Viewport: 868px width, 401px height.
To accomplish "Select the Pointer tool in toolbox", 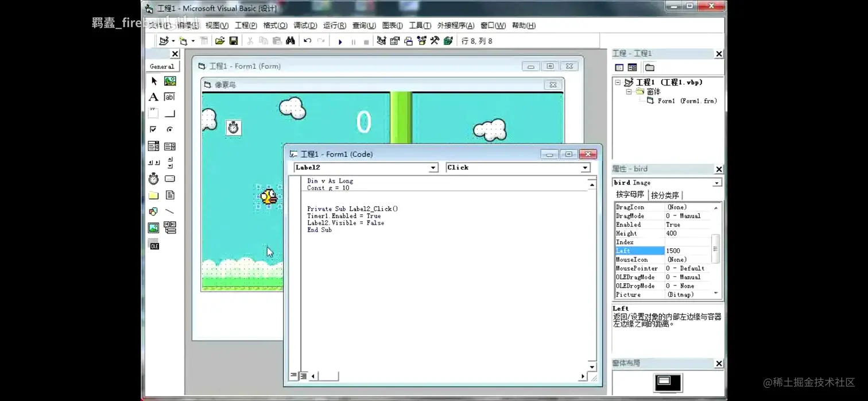I will (x=153, y=81).
